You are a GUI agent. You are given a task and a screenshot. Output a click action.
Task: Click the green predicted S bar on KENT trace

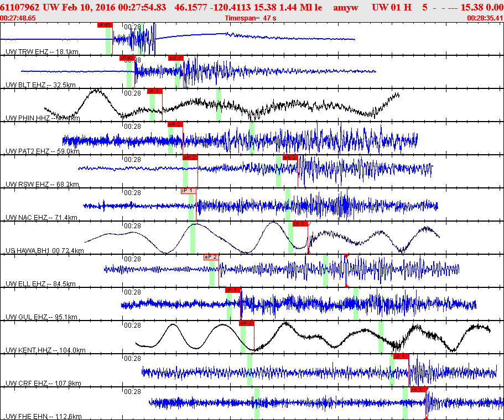(x=381, y=337)
